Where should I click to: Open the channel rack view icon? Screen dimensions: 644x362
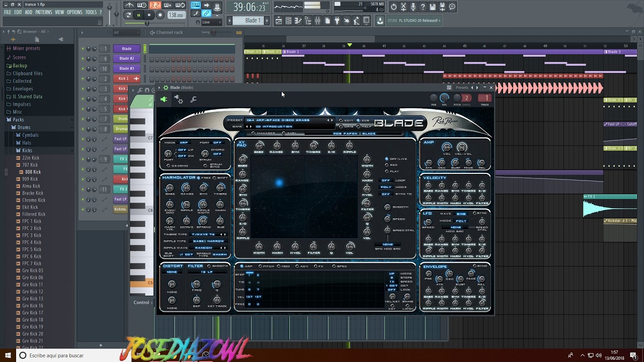point(288,21)
